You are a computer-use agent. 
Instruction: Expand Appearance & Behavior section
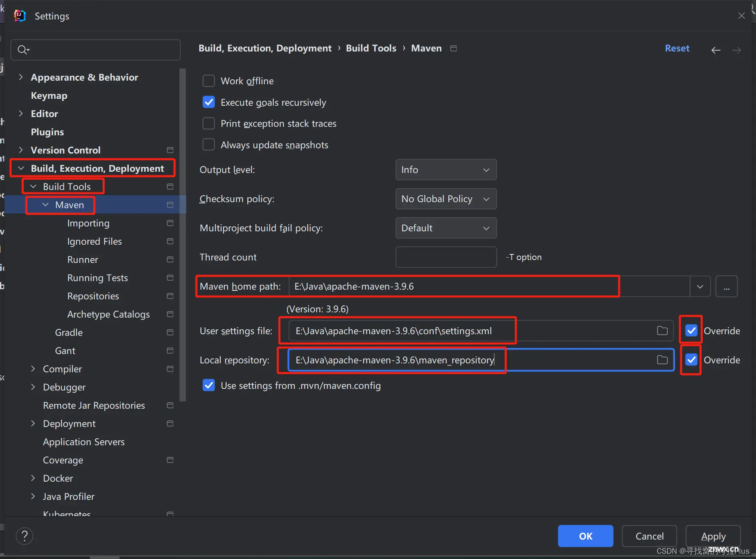[x=21, y=77]
